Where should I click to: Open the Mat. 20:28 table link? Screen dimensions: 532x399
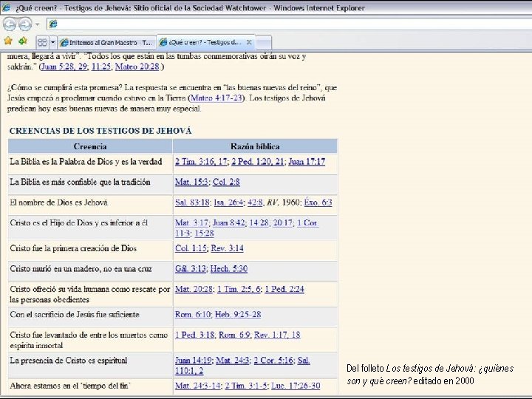point(194,289)
